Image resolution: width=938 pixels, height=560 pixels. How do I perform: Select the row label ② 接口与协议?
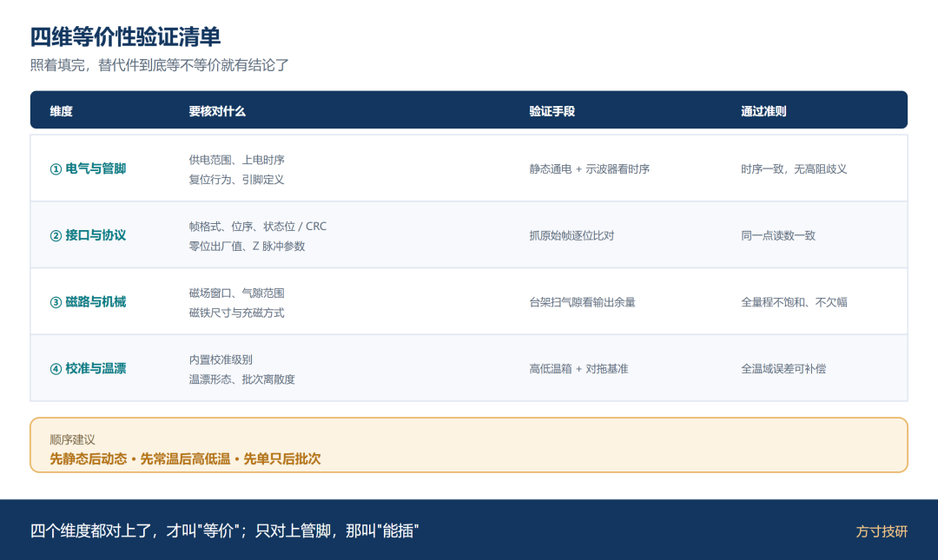88,235
